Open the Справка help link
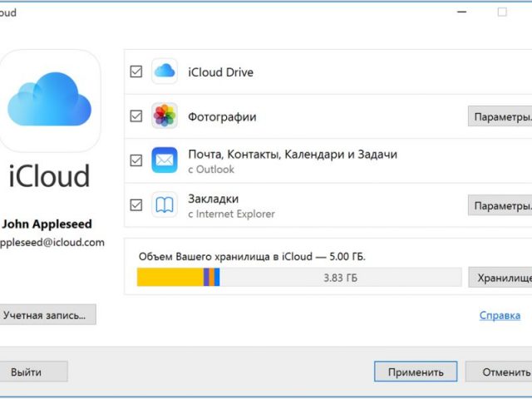Screen dimensions: 532x399 pos(500,316)
